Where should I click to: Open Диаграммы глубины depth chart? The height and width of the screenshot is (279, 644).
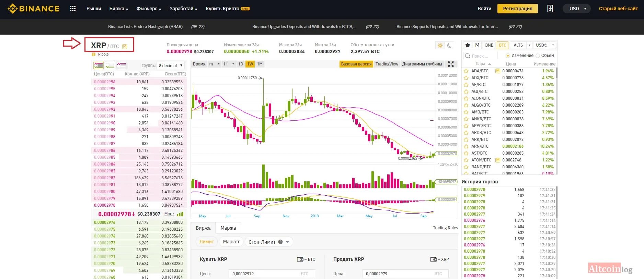point(422,64)
